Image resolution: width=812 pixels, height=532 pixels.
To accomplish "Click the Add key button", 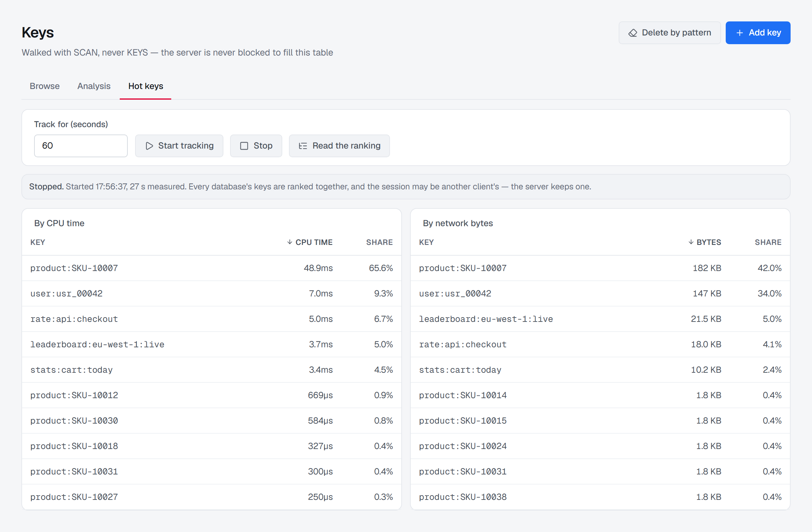I will tap(758, 33).
